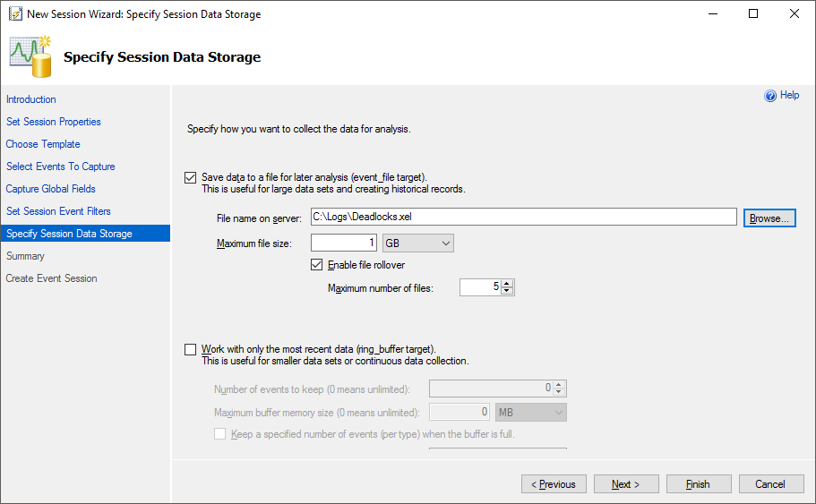Toggle Enable file rollover checkbox
The image size is (816, 504).
click(x=316, y=265)
